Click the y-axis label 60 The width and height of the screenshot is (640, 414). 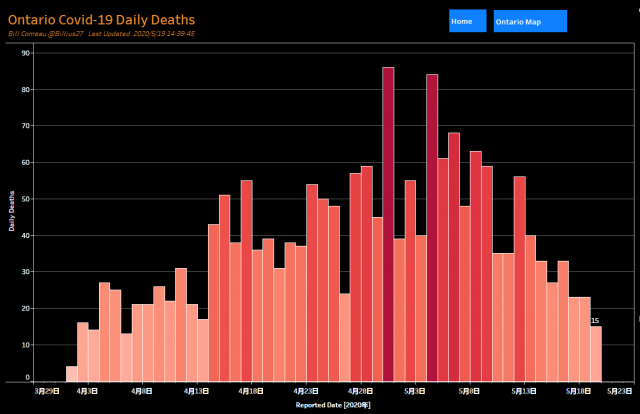coord(26,162)
